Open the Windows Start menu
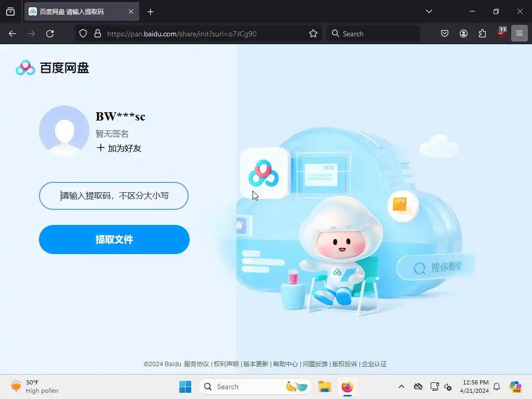The image size is (532, 399). (185, 387)
